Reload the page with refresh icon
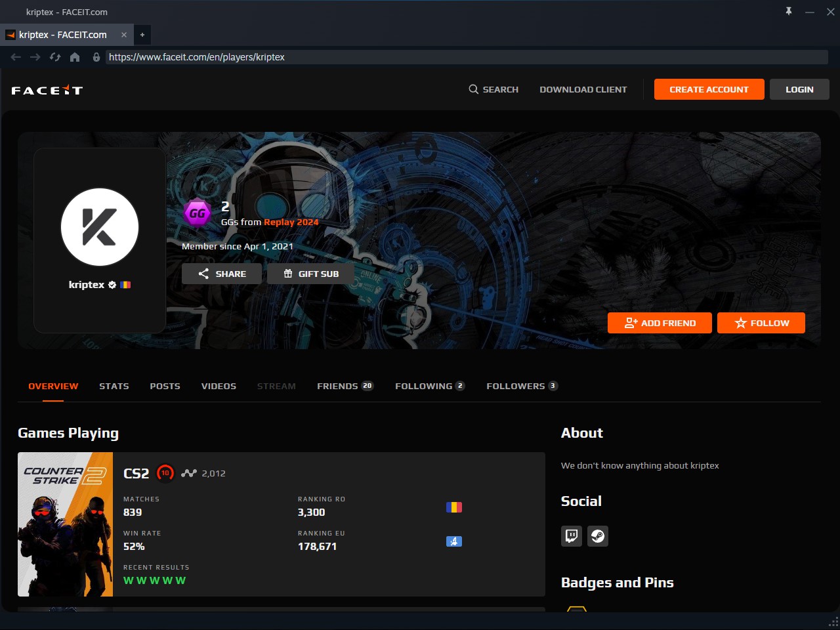840x630 pixels. (55, 57)
